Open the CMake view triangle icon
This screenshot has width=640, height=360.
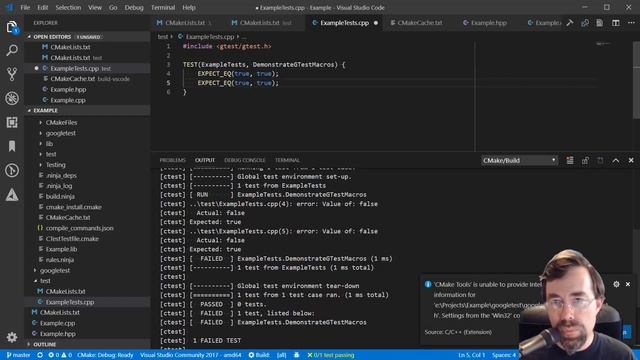pyautogui.click(x=12, y=195)
